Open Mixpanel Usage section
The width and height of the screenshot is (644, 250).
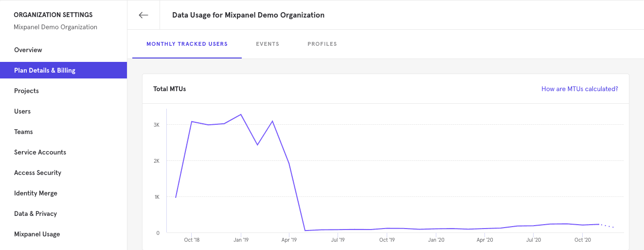[x=37, y=234]
